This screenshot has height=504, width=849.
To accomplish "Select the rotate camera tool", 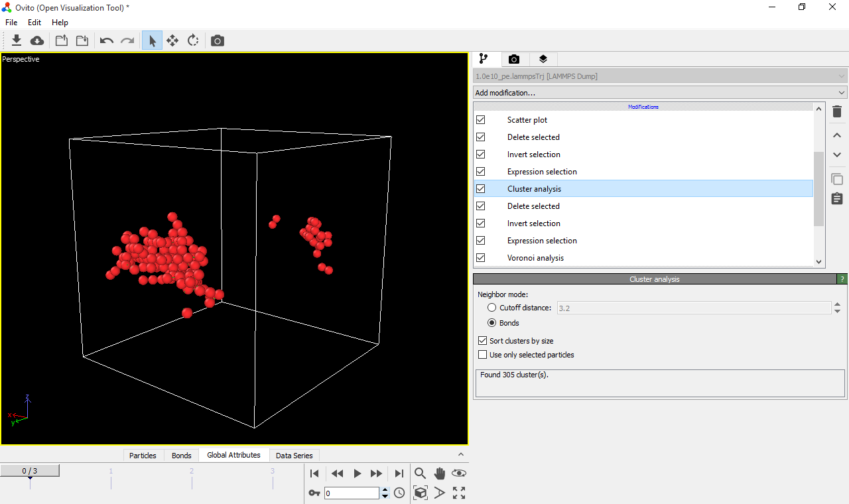I will coord(192,40).
